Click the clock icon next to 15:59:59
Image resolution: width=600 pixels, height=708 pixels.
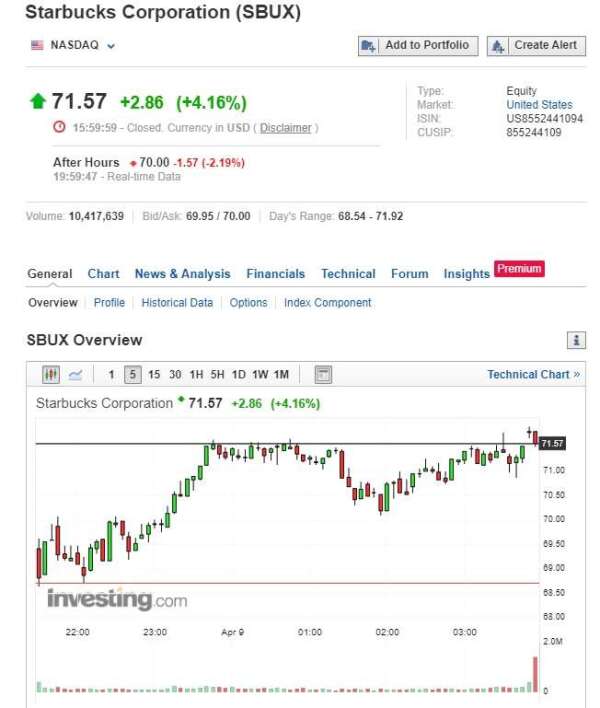(59, 127)
